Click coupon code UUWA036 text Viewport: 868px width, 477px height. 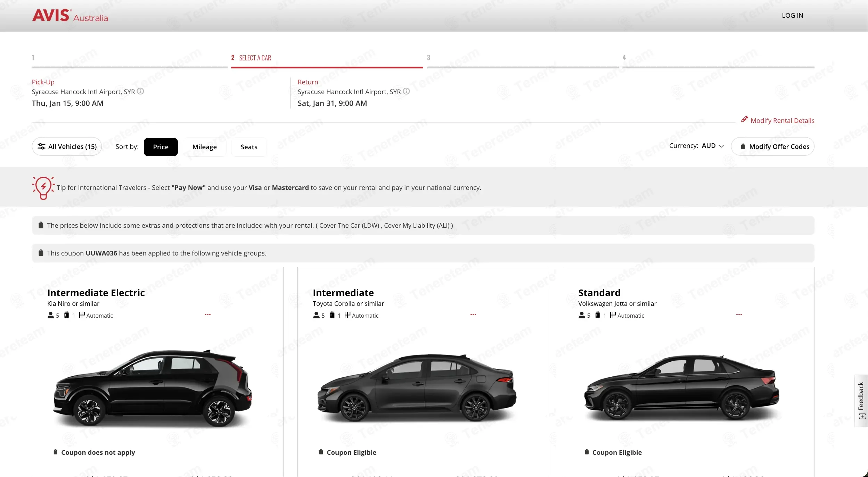coord(101,253)
